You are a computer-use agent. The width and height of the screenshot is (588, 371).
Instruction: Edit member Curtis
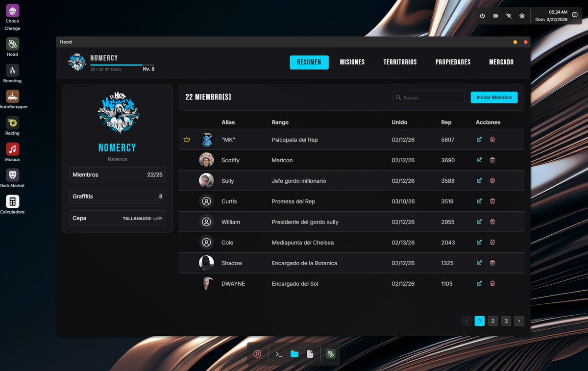point(479,201)
